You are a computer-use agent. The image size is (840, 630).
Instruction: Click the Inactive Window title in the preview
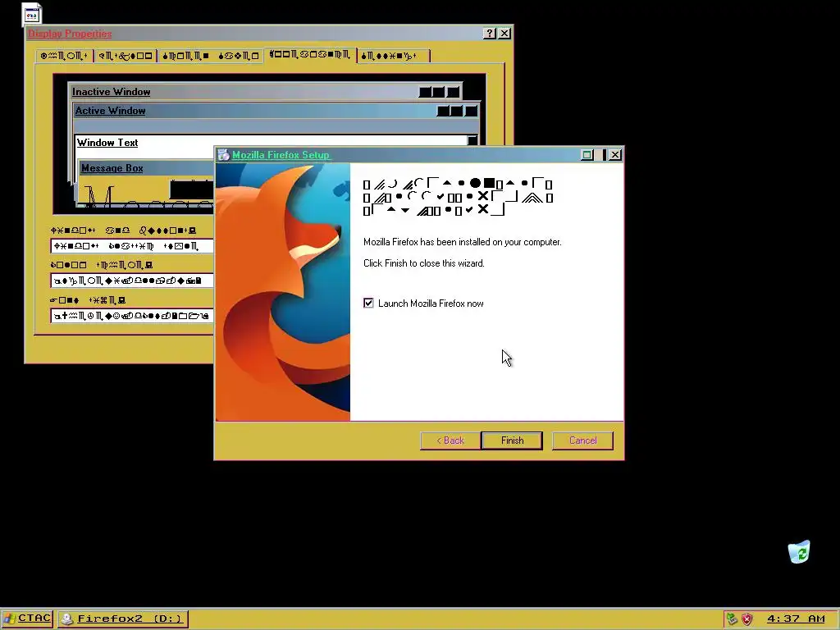pyautogui.click(x=111, y=92)
